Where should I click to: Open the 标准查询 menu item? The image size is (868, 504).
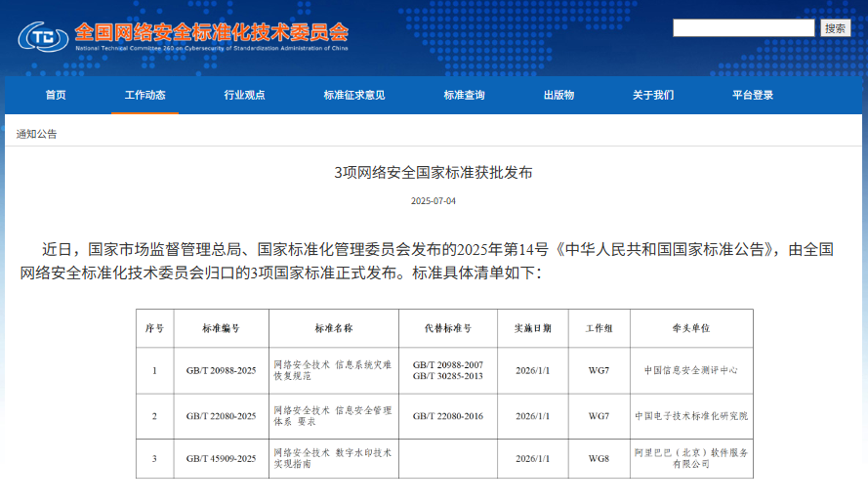click(x=464, y=96)
